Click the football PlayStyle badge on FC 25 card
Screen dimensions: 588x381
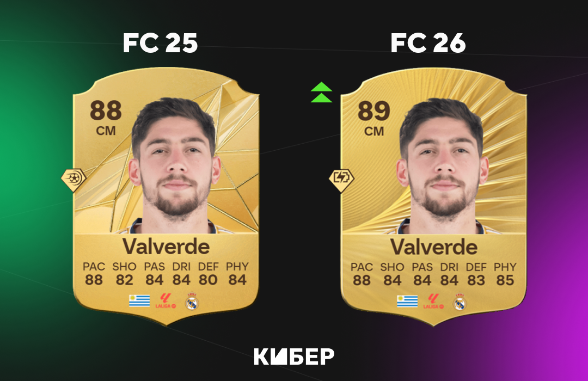coord(73,180)
